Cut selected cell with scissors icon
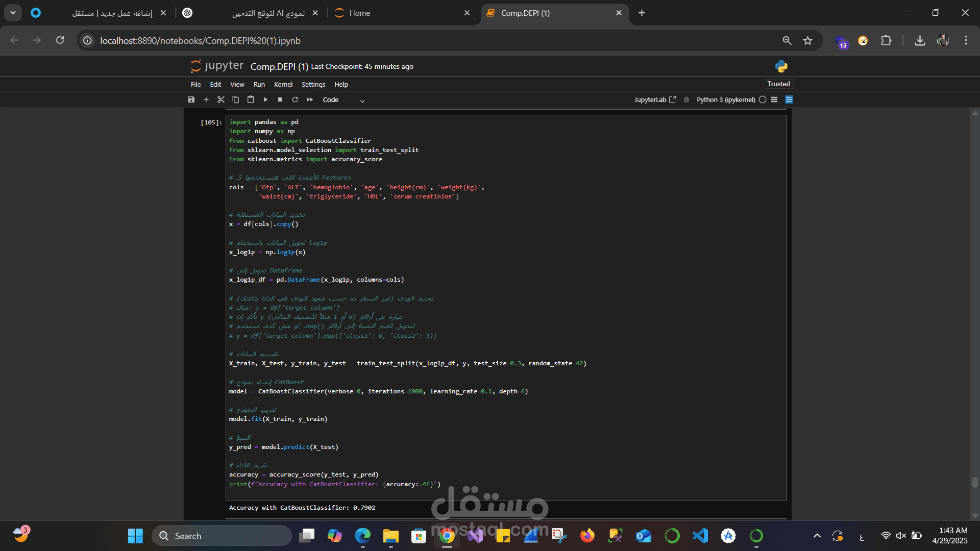Image resolution: width=980 pixels, height=551 pixels. pyautogui.click(x=221, y=99)
